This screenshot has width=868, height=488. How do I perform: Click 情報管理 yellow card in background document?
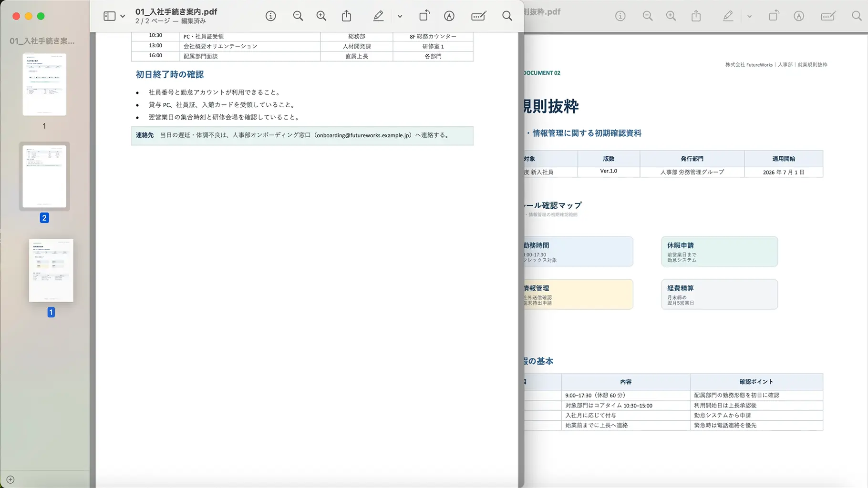pyautogui.click(x=579, y=295)
